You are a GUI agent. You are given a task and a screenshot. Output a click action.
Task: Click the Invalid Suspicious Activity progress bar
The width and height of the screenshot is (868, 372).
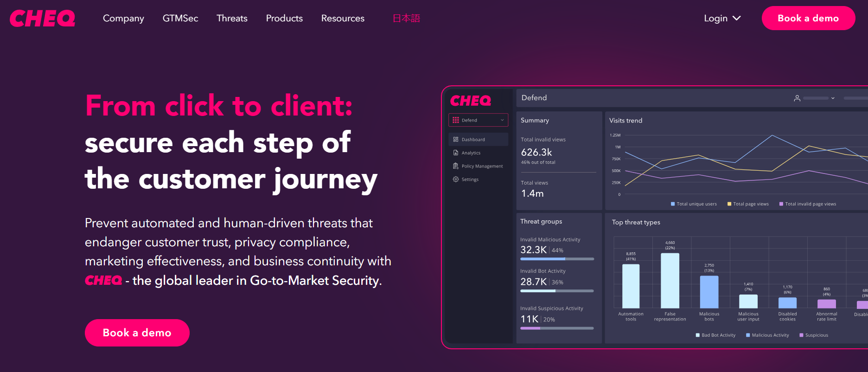pos(557,328)
